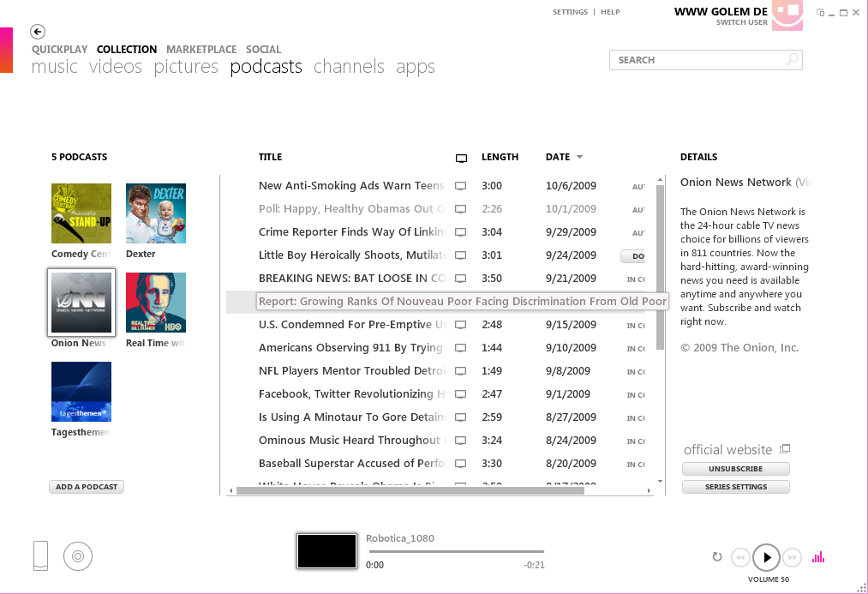Sort episodes by video type column icon
The height and width of the screenshot is (594, 868).
click(461, 158)
